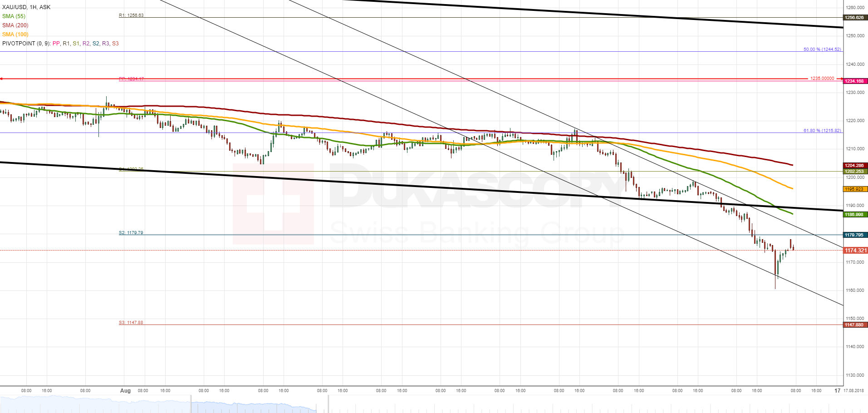Screen dimensions: 868x413
Task: Select the SMA (55) indicator legend
Action: [x=14, y=16]
